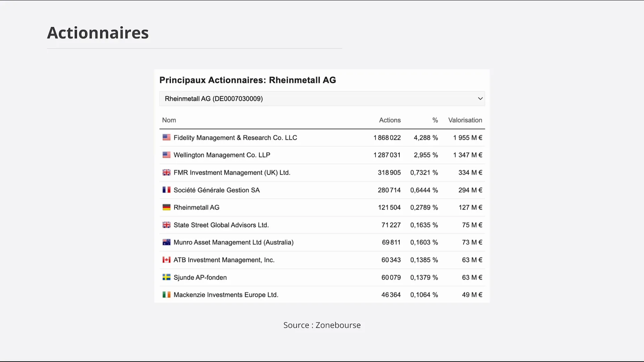Click the valuation 75 M €
This screenshot has width=644, height=362.
coord(472,225)
